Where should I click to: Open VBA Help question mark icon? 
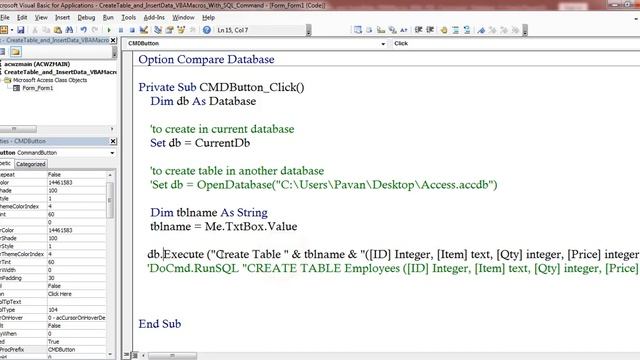pos(207,30)
